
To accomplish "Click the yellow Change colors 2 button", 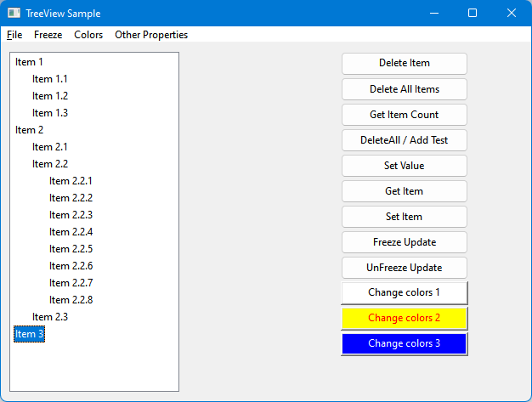I will (x=404, y=318).
